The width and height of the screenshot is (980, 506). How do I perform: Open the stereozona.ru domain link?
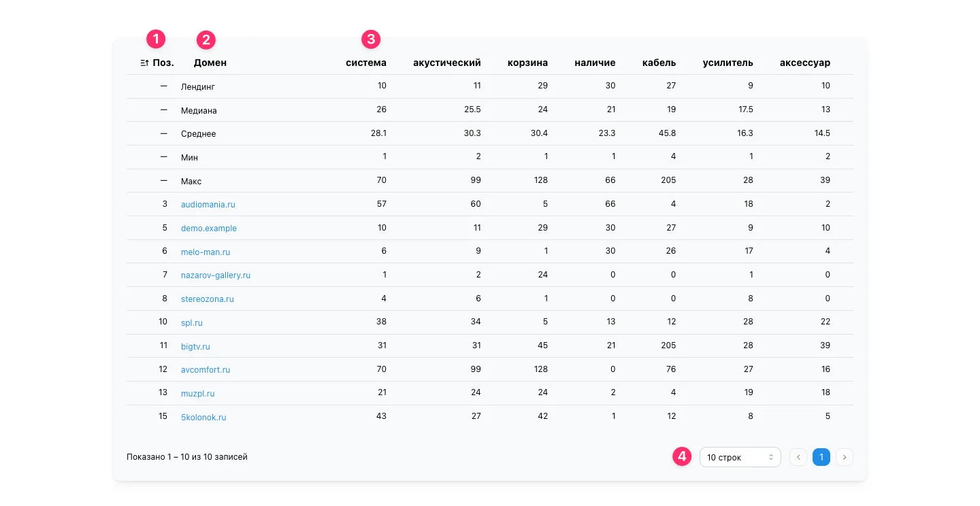208,299
